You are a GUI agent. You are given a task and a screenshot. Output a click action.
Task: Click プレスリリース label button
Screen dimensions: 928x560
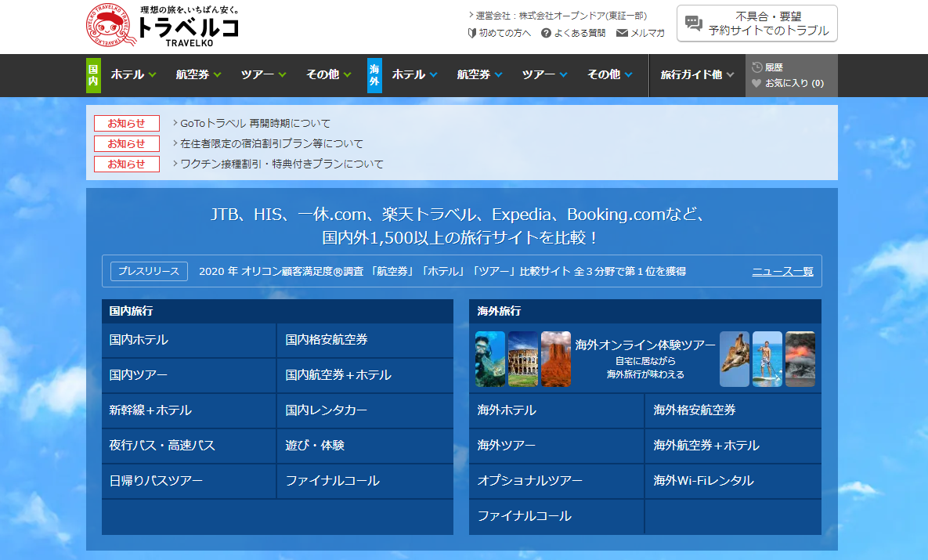coord(149,271)
